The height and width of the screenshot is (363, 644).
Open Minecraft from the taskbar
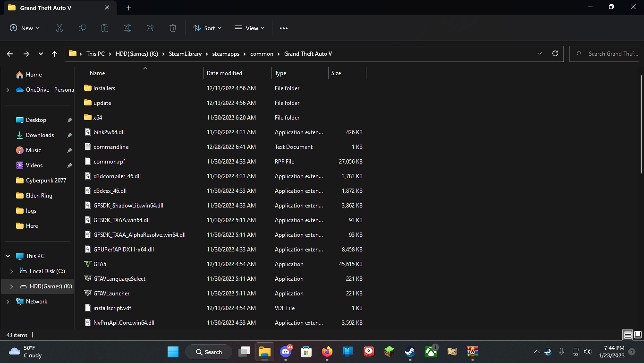(389, 352)
